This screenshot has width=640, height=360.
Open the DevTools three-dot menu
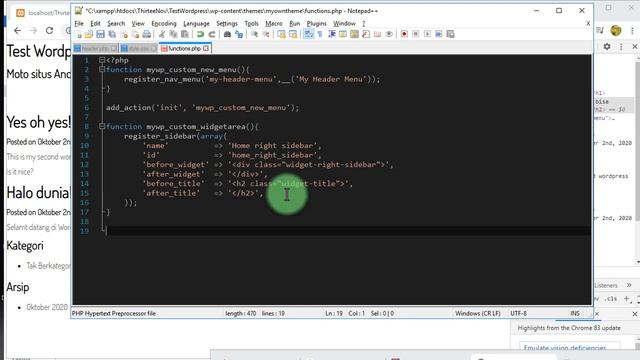(x=621, y=47)
